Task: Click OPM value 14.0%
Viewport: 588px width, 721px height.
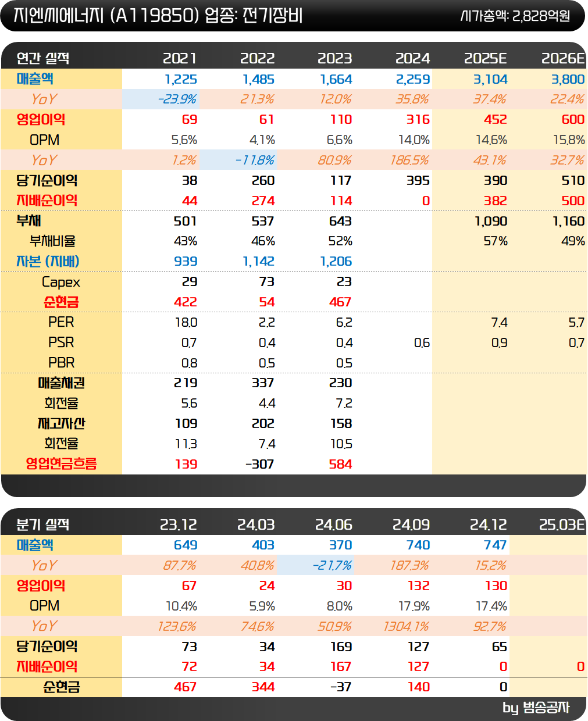Action: click(x=414, y=140)
